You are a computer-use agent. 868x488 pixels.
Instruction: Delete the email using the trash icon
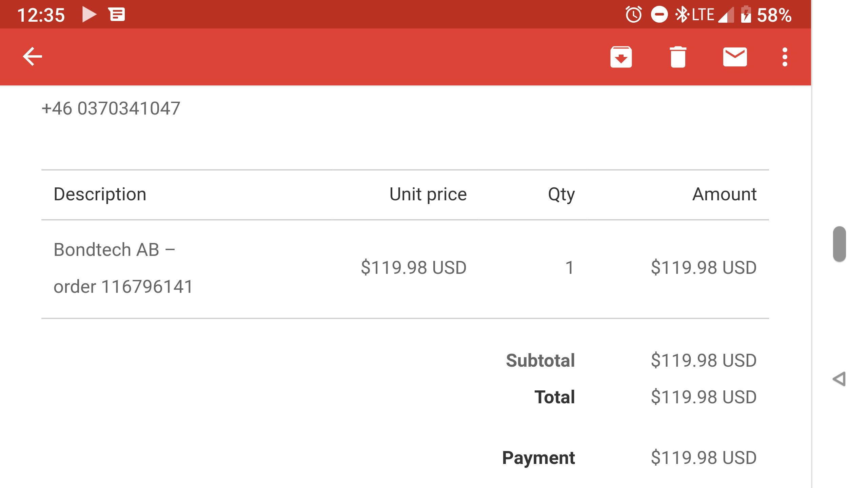pyautogui.click(x=678, y=57)
